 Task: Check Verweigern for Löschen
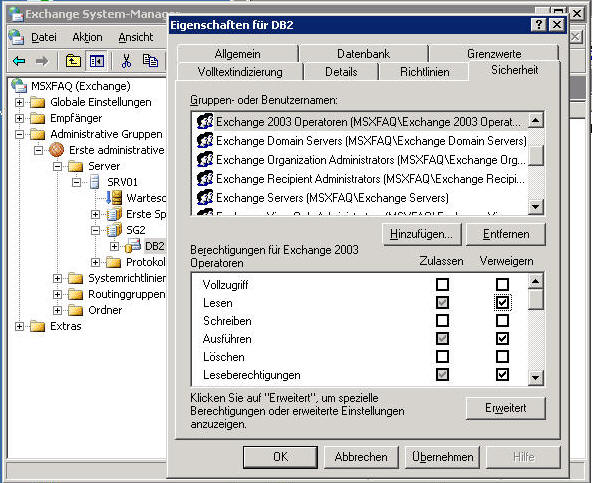pyautogui.click(x=502, y=356)
